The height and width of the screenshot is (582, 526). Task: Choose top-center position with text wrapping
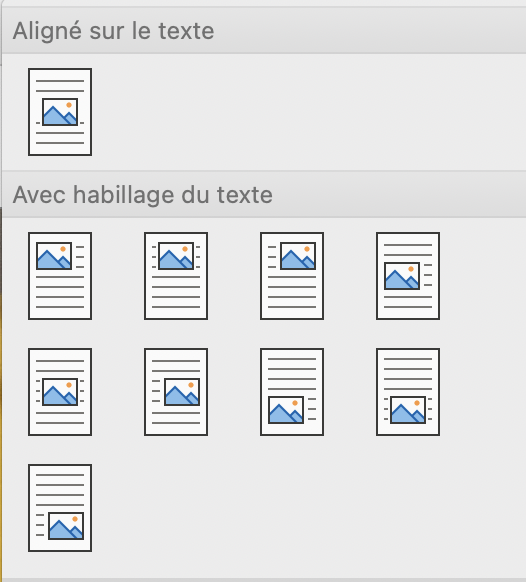176,276
